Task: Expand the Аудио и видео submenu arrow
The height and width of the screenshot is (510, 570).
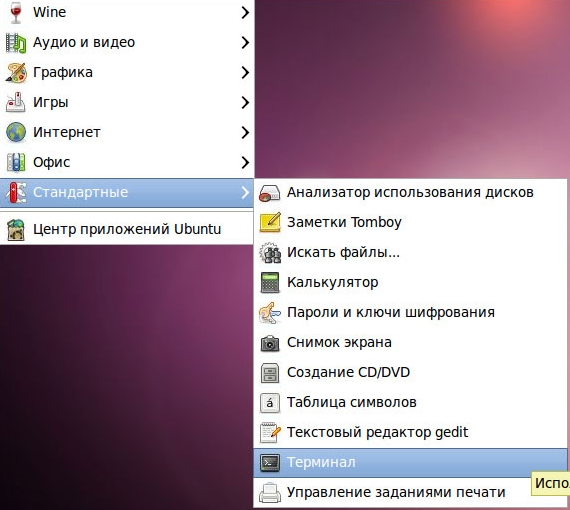Action: pyautogui.click(x=245, y=43)
